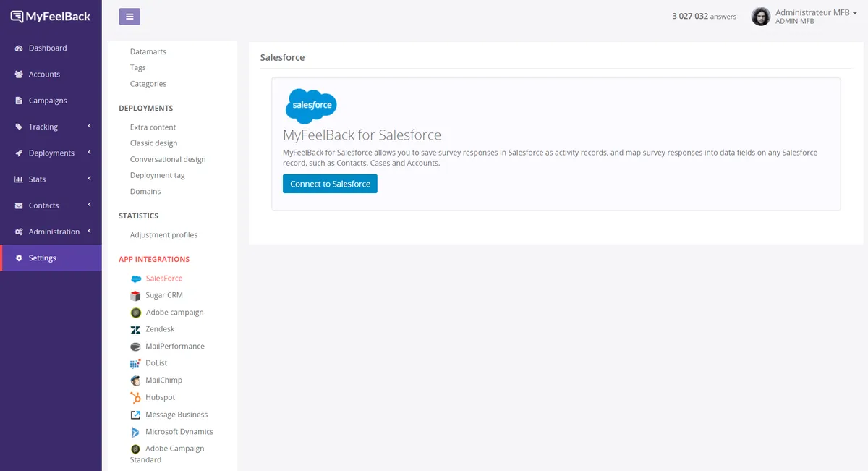Select the Stats bar chart icon

(x=19, y=179)
